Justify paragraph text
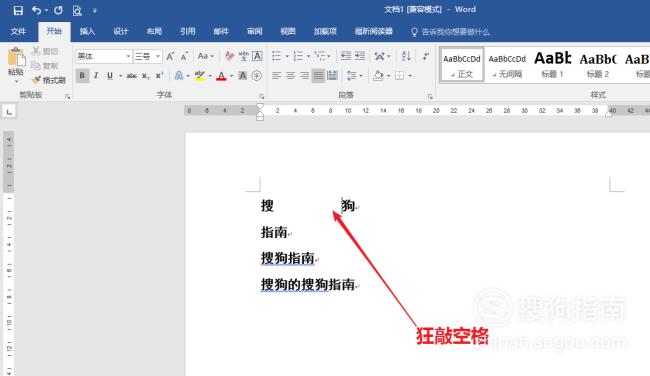 [x=318, y=75]
